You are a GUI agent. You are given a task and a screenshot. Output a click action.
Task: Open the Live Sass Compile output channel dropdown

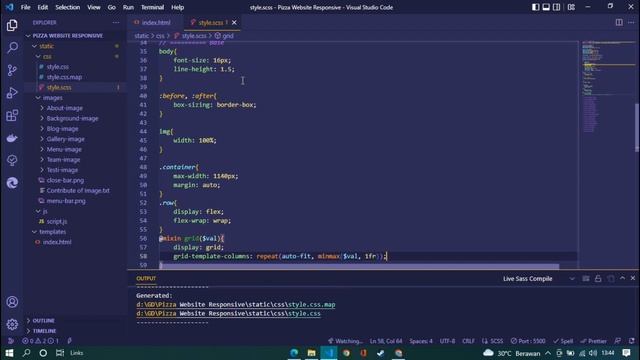[539, 278]
